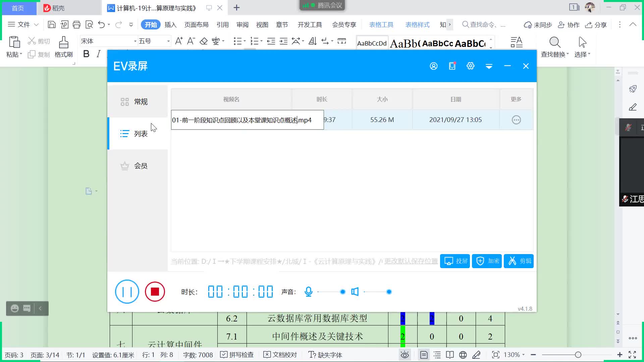Click 文档校对 in status bar
644x362 pixels.
[x=280, y=355]
